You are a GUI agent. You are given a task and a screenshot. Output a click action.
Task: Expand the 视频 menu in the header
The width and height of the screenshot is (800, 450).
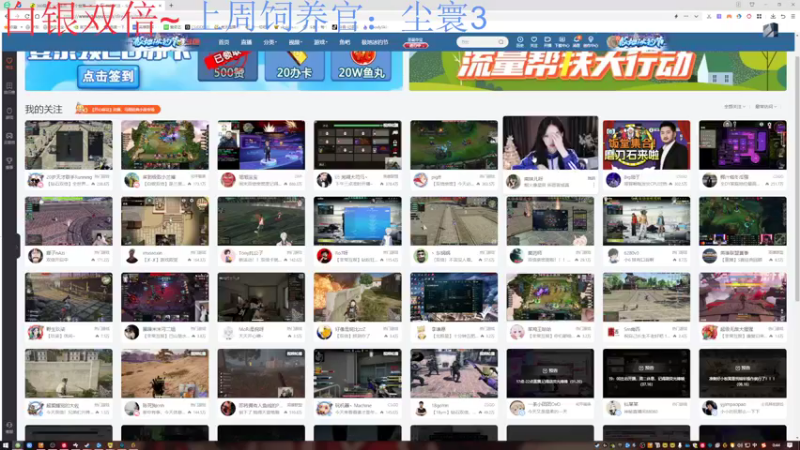[295, 42]
